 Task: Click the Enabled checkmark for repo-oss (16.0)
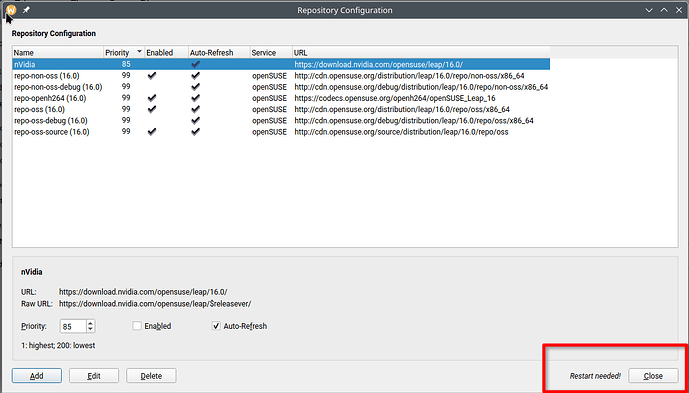coord(152,109)
